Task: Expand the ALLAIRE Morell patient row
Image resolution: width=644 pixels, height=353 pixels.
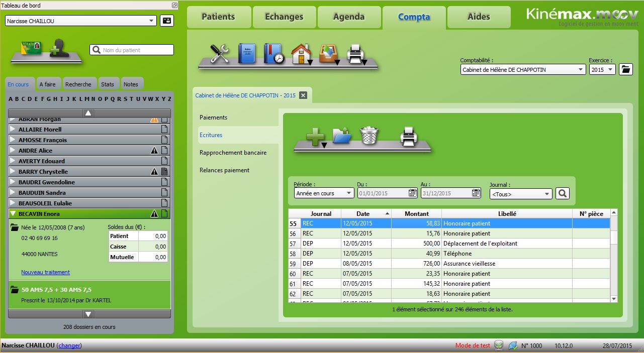Action: pos(13,130)
